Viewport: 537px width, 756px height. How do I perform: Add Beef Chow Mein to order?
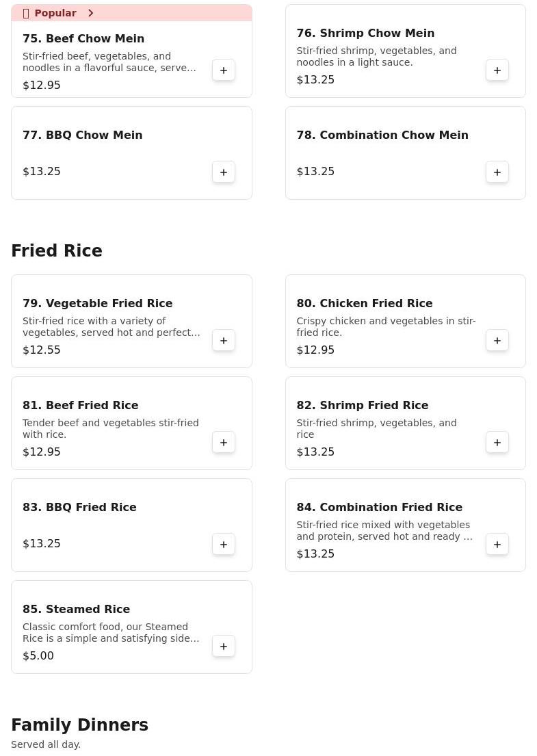[x=224, y=70]
